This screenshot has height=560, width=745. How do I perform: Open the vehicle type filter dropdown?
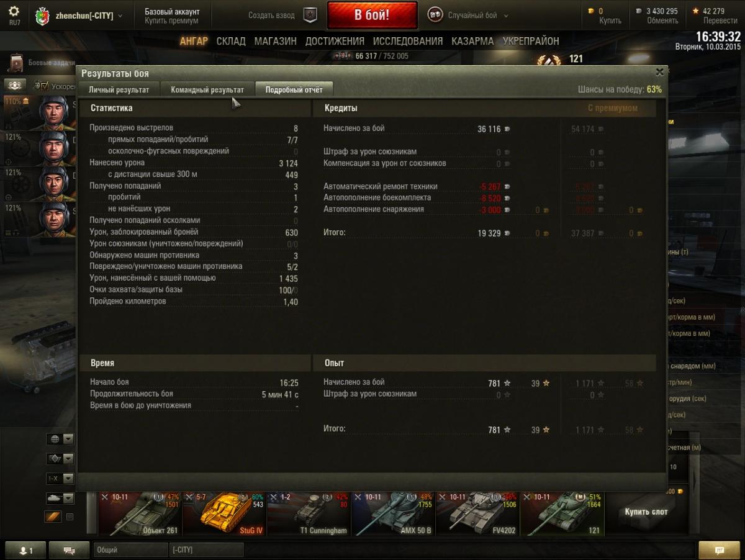pos(60,459)
